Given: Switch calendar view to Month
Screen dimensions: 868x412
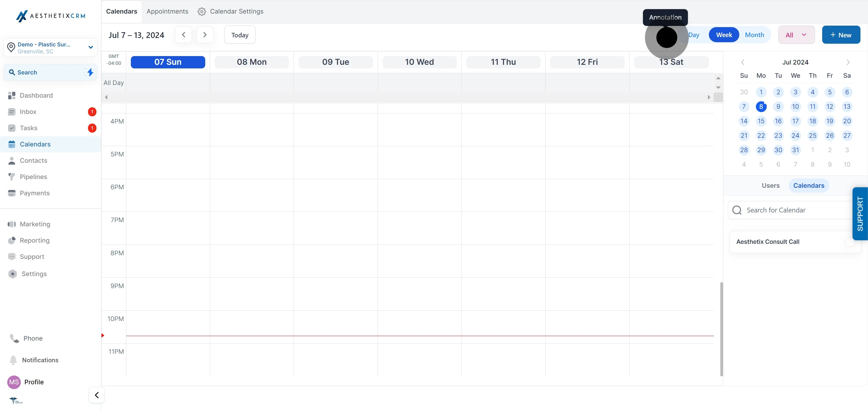Looking at the screenshot, I should [x=754, y=35].
